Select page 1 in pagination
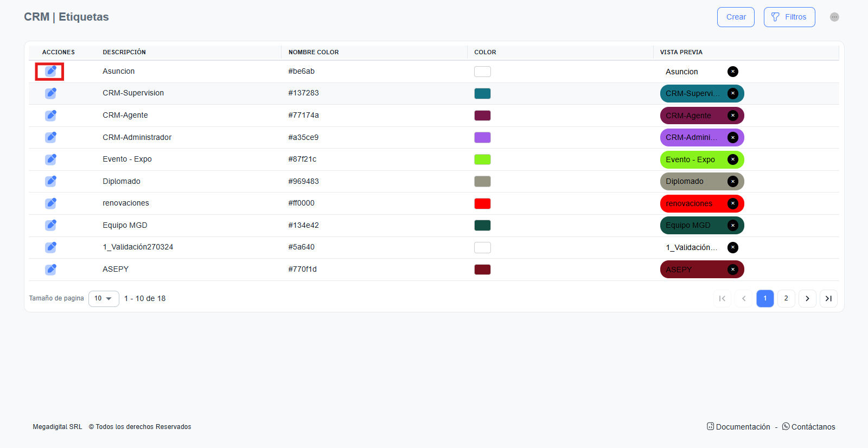The image size is (868, 448). click(765, 298)
